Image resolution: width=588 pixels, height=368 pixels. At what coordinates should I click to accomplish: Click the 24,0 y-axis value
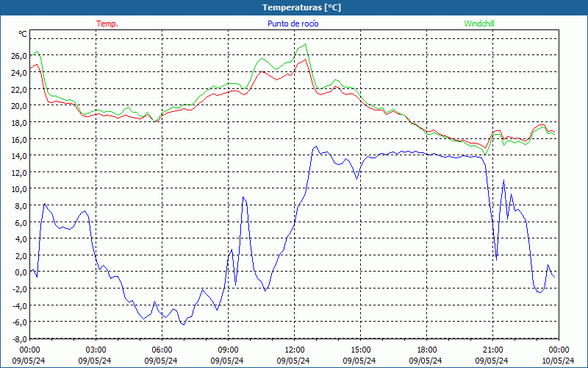19,72
